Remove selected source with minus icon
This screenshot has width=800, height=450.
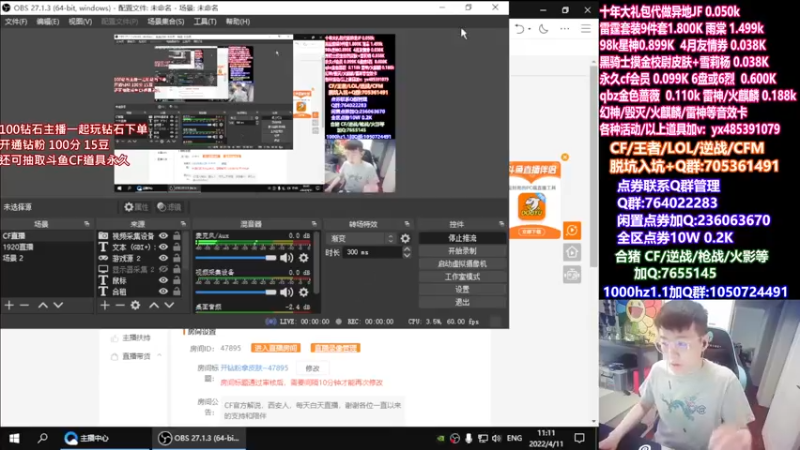click(119, 305)
